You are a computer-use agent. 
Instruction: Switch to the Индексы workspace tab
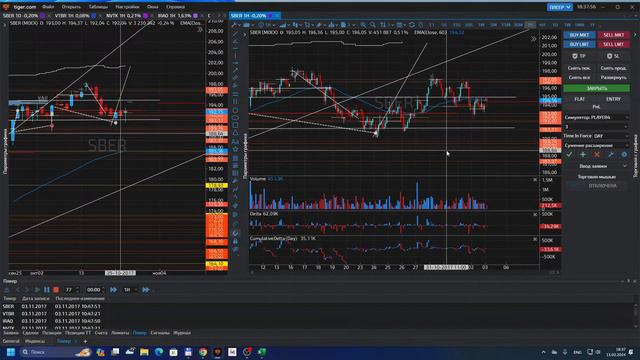coord(35,341)
